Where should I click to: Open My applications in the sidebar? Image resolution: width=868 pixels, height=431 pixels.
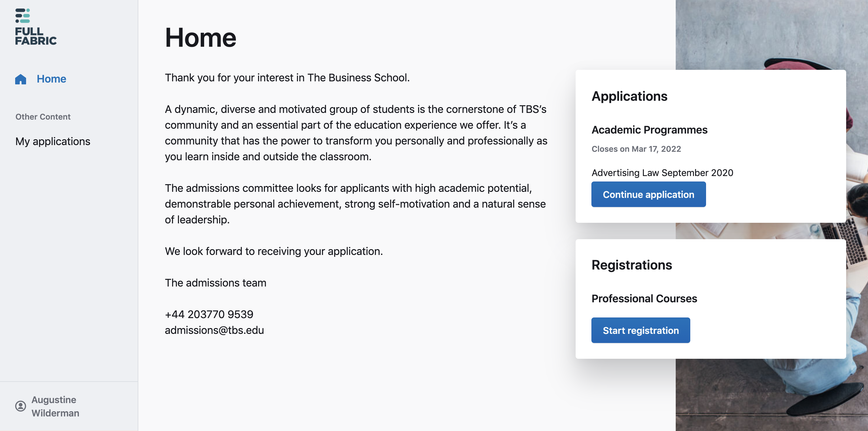pyautogui.click(x=52, y=141)
